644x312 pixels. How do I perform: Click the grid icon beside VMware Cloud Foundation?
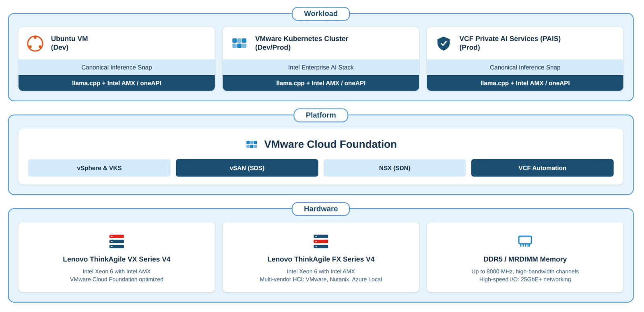pyautogui.click(x=252, y=144)
